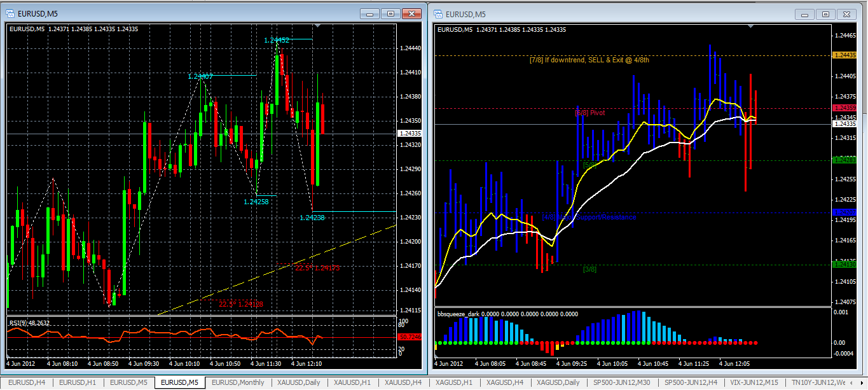The image size is (868, 390).
Task: Click the 1.24335 current price tag in left chart
Action: (410, 134)
